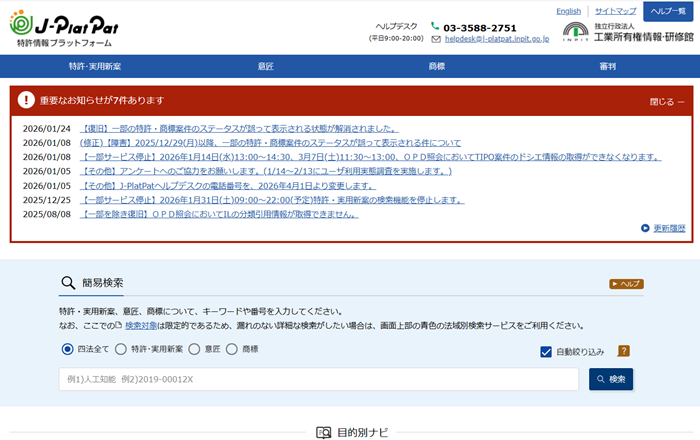
Task: Click the red exclamation alert icon
Action: (x=26, y=100)
